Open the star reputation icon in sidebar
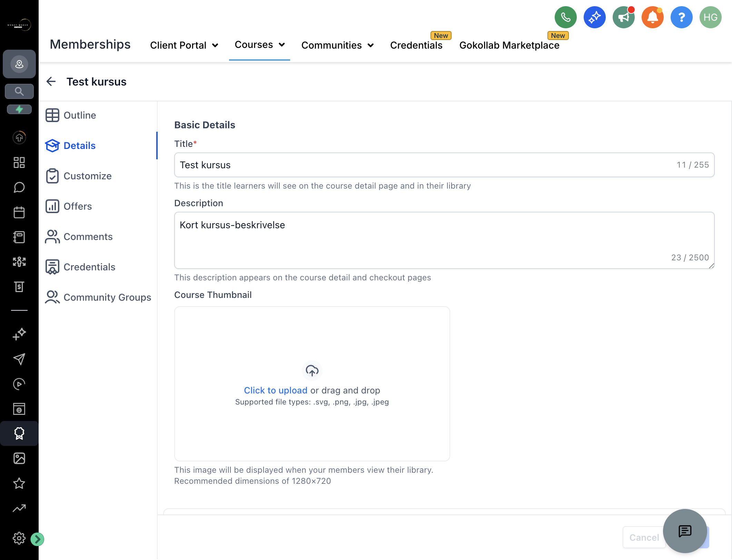The height and width of the screenshot is (560, 732). 19,483
